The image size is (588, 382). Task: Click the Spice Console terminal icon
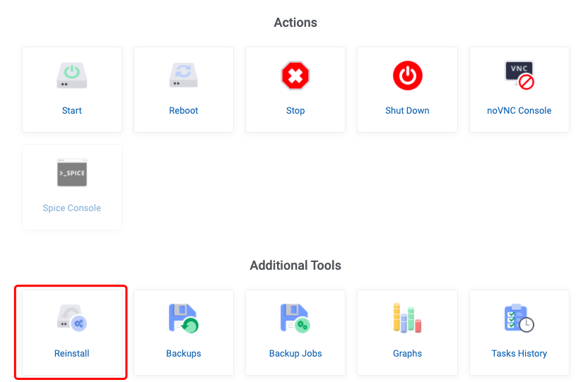pyautogui.click(x=71, y=173)
